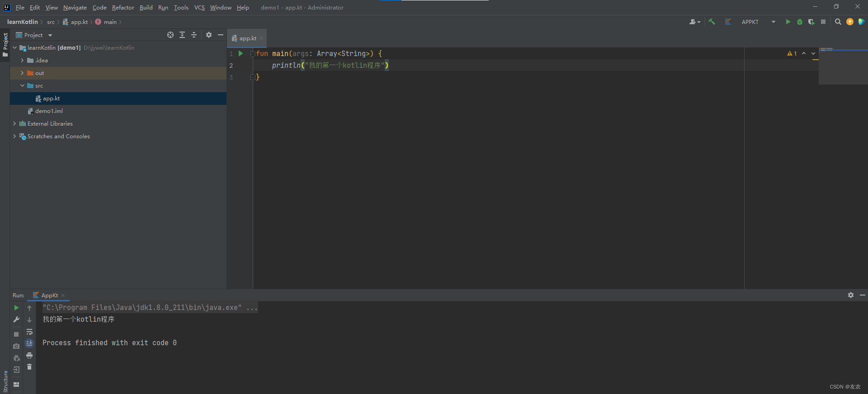Image resolution: width=868 pixels, height=394 pixels.
Task: Click the Run panel stop square
Action: click(x=16, y=334)
